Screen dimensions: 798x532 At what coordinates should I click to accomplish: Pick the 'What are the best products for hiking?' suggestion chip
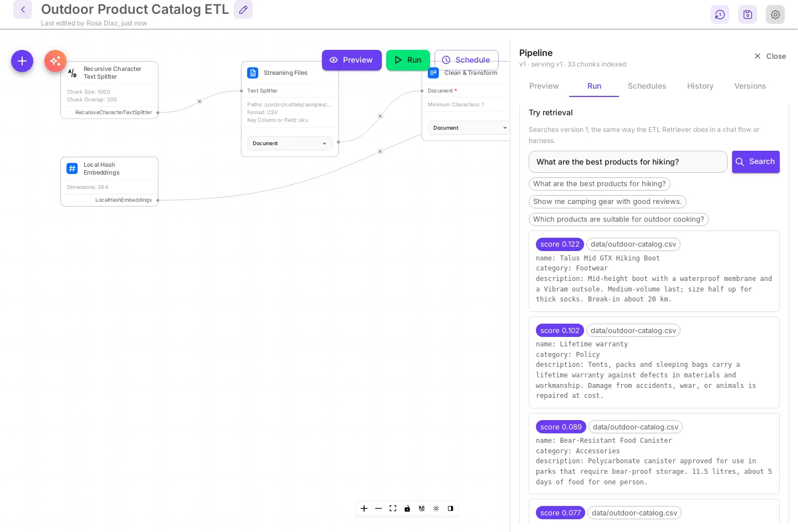600,184
